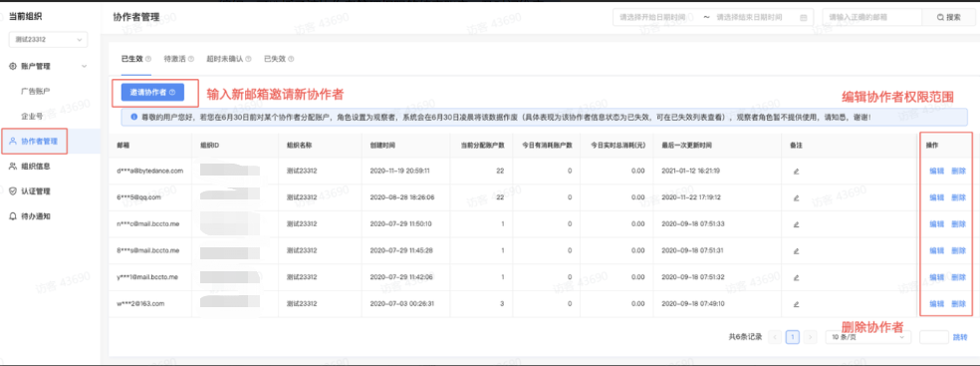Click the 组织信息 people icon
The image size is (980, 366).
(x=13, y=167)
